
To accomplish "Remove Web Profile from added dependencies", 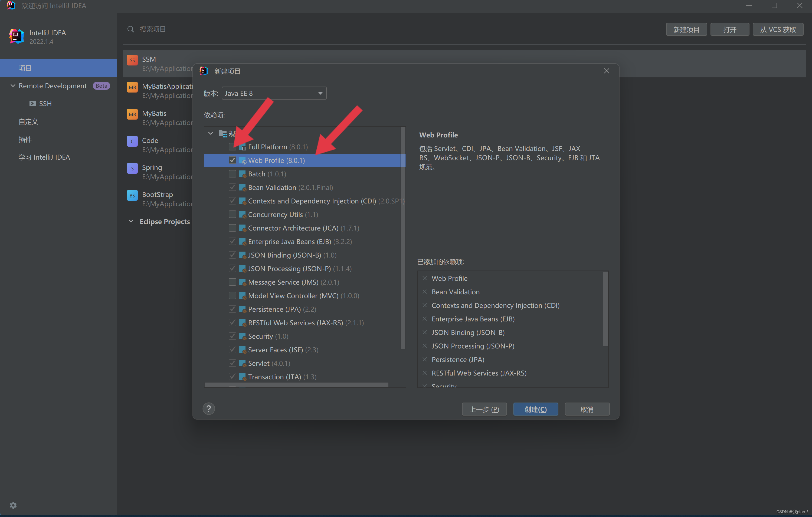I will click(425, 278).
